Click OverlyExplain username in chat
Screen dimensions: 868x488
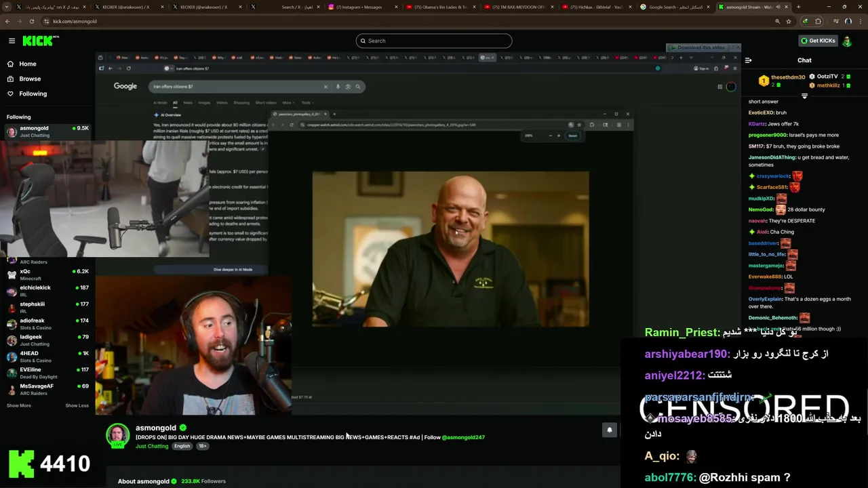[x=766, y=299]
